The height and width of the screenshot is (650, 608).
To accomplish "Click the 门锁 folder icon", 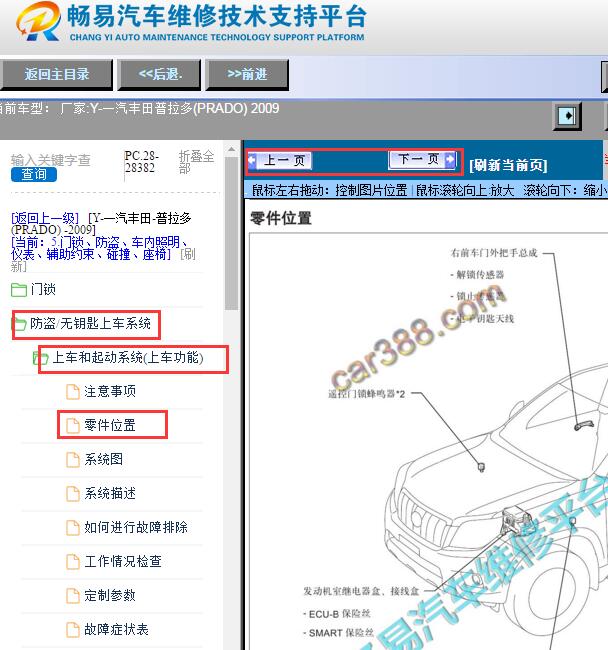I will 19,290.
